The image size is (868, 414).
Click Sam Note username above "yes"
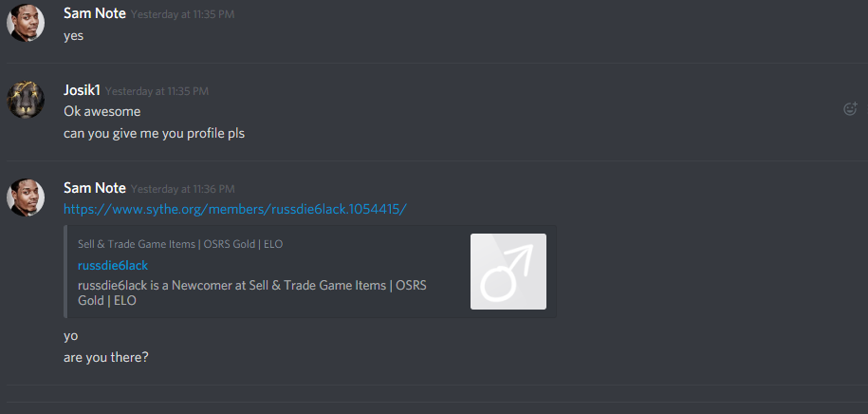95,13
